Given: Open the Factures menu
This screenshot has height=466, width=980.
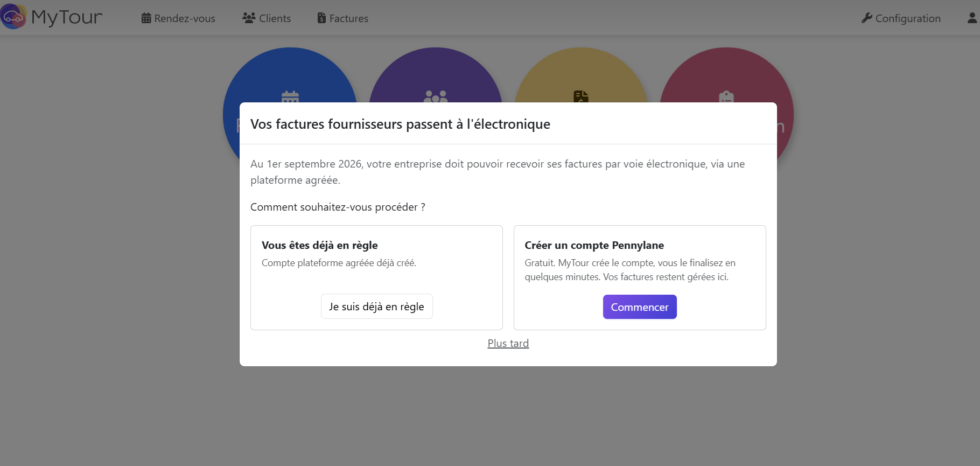Looking at the screenshot, I should [343, 18].
